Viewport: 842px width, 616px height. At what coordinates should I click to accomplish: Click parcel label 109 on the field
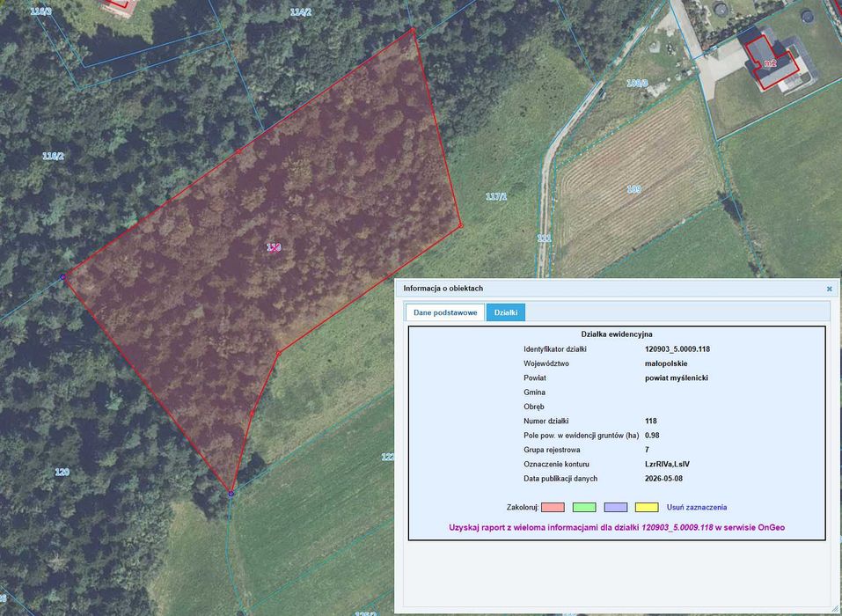point(633,189)
